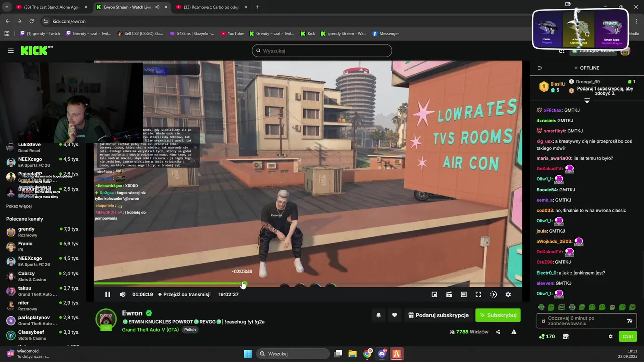This screenshot has width=644, height=362.
Task: Open niter Rozmowy channel
Action: point(43,306)
